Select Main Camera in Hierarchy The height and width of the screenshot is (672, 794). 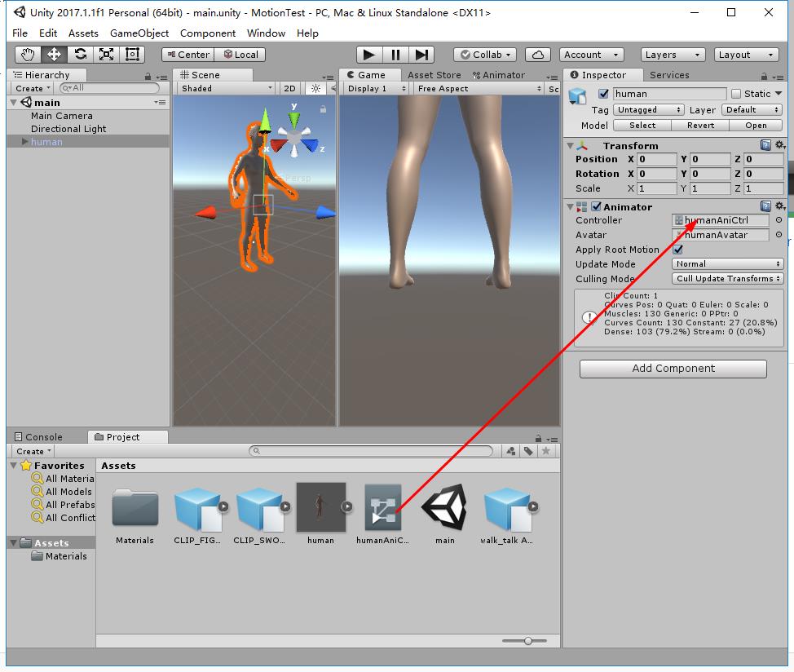(62, 116)
